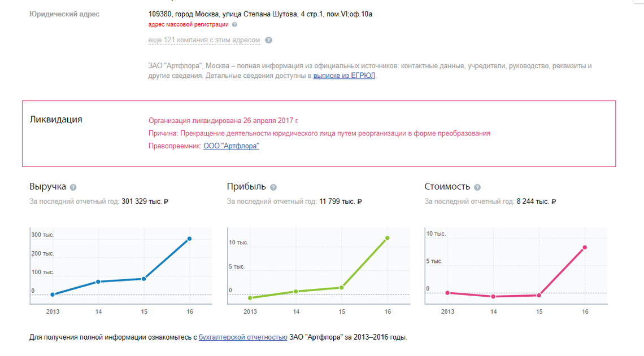Open successor link ООО "Артфлора"
The image size is (644, 356).
pos(231,146)
